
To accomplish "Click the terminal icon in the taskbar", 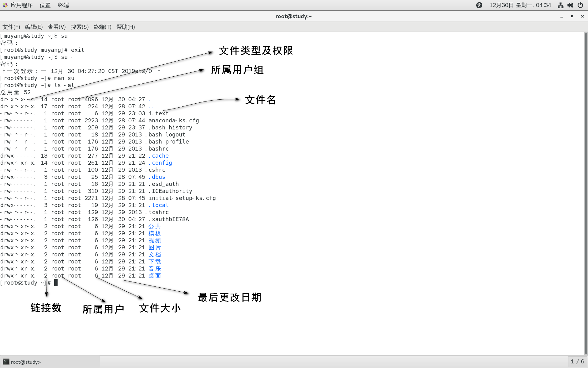I will (x=6, y=362).
